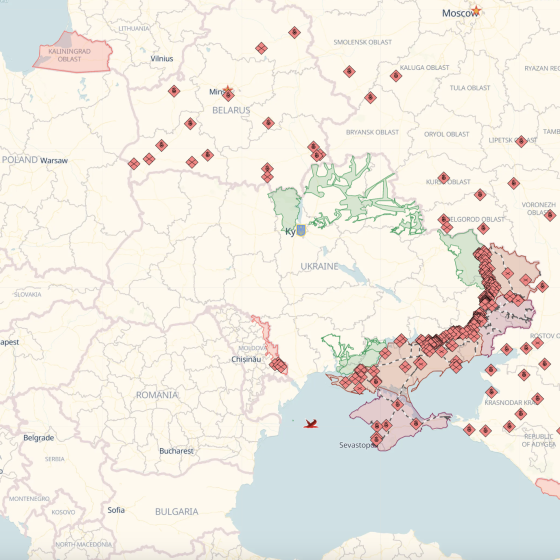Select the marker on Kursk Oblast label
Image resolution: width=560 pixels, height=560 pixels.
pyautogui.click(x=444, y=178)
